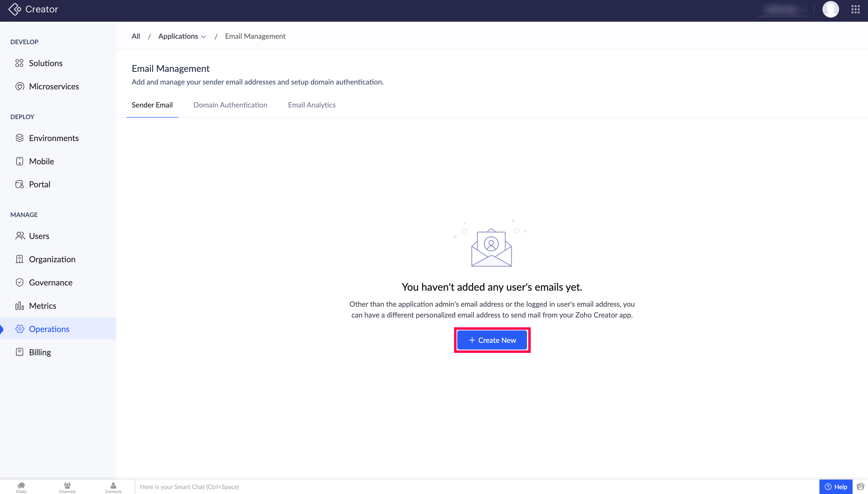Click the Smart Chat input field
The image size is (868, 494).
pyautogui.click(x=475, y=487)
